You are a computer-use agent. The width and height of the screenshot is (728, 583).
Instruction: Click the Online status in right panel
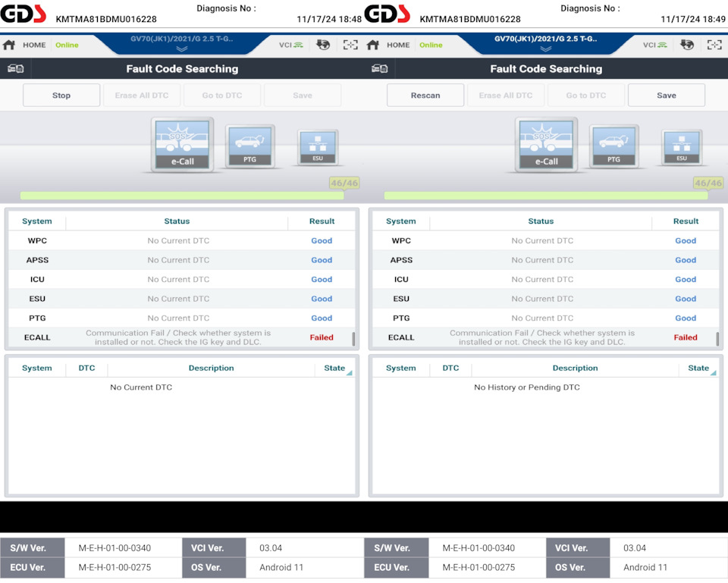[431, 45]
